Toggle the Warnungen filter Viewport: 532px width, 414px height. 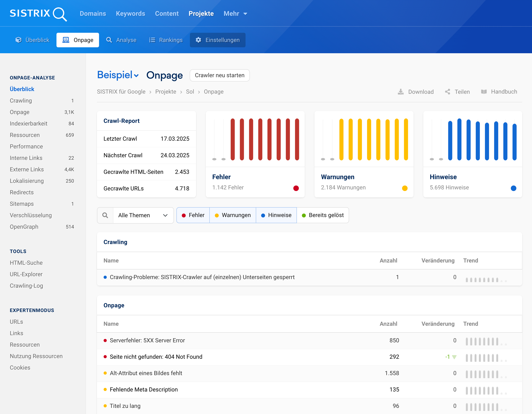[x=233, y=215]
